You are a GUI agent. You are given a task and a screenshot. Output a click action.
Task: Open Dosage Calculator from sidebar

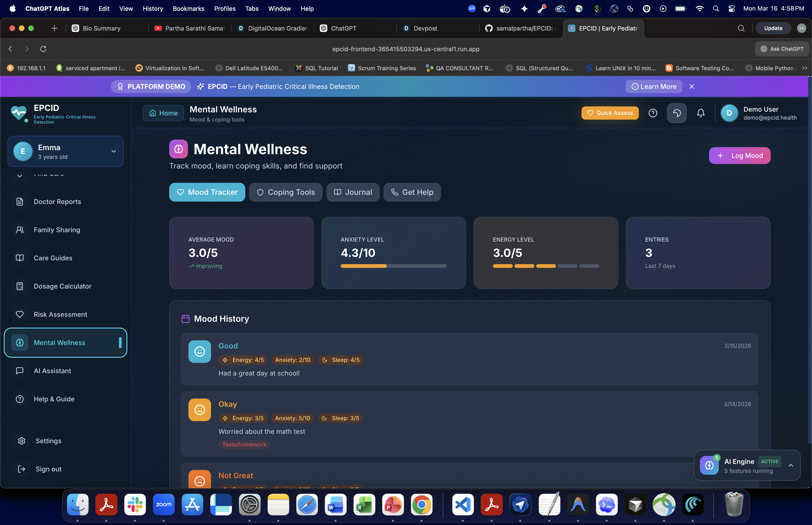(x=62, y=286)
